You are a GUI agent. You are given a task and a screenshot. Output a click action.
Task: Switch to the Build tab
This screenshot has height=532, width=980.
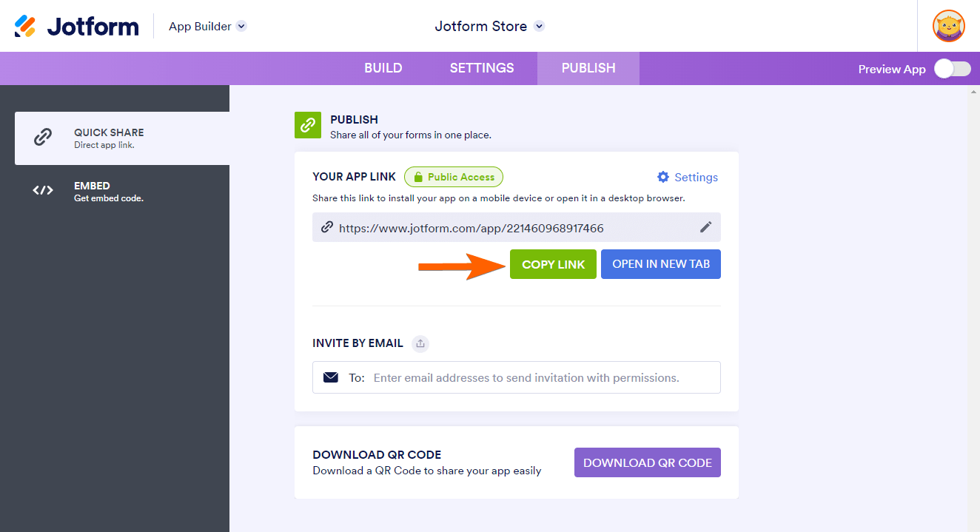pyautogui.click(x=383, y=68)
